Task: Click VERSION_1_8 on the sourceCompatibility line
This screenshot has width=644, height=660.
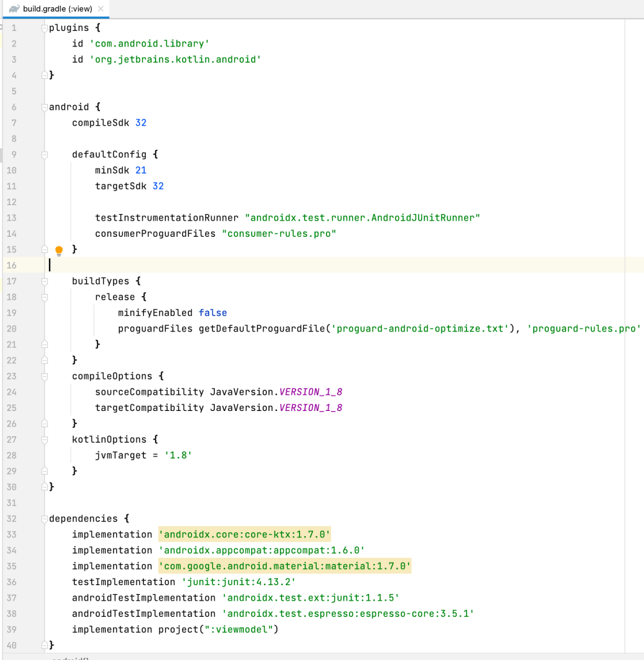Action: (x=310, y=392)
